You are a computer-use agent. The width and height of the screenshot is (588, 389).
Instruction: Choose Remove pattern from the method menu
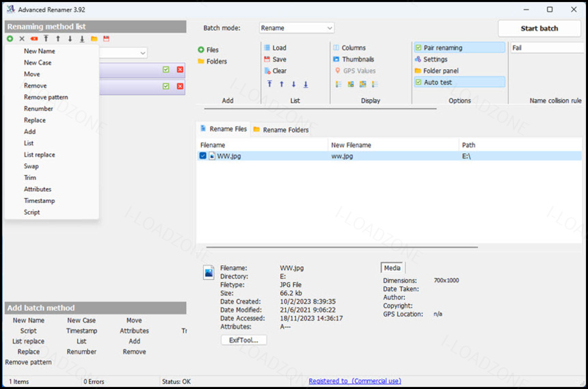46,97
